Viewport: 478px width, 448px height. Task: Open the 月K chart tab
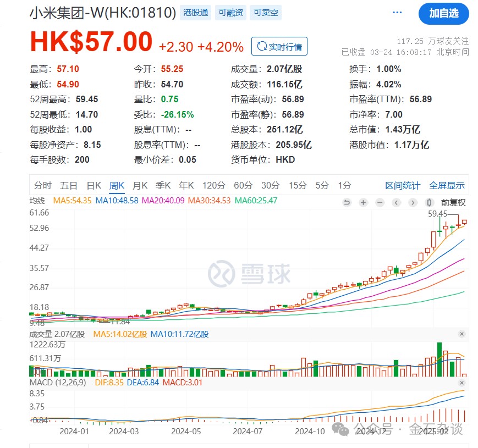[140, 185]
